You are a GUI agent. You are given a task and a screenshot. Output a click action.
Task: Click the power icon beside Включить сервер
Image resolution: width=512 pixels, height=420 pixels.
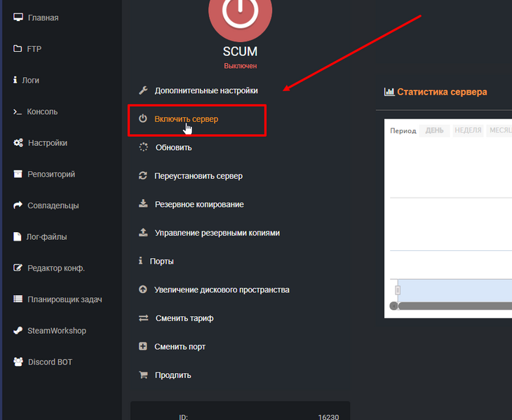(143, 119)
